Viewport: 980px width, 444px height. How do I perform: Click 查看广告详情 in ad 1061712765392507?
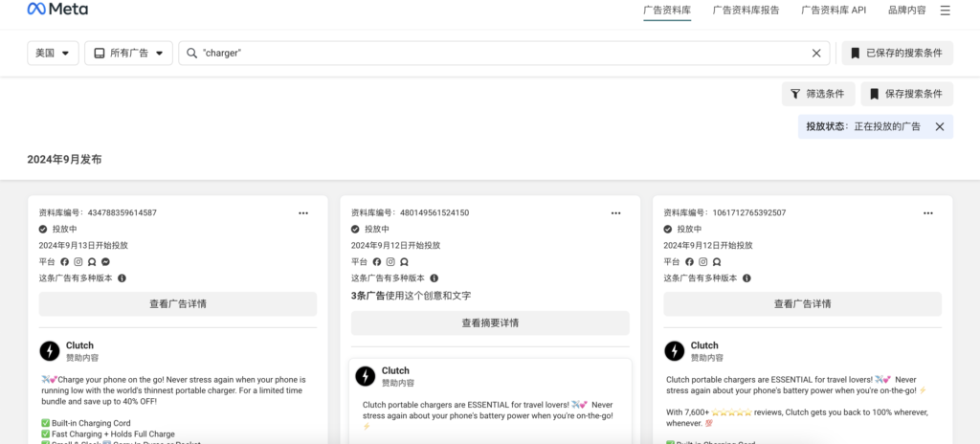pyautogui.click(x=803, y=304)
